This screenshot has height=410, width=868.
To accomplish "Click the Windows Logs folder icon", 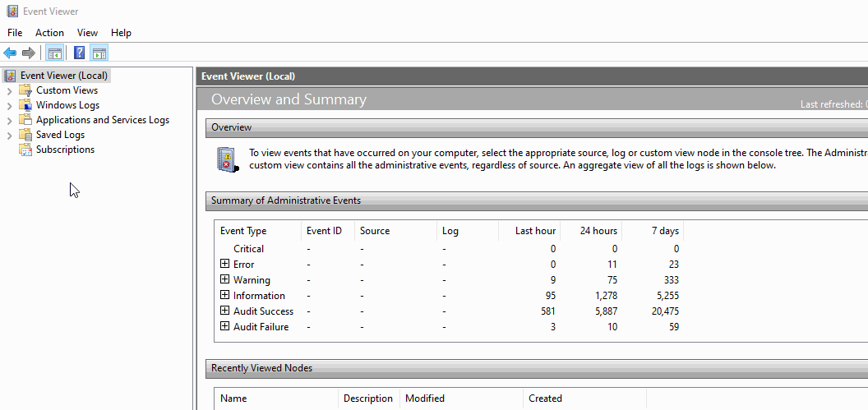I will pyautogui.click(x=25, y=105).
